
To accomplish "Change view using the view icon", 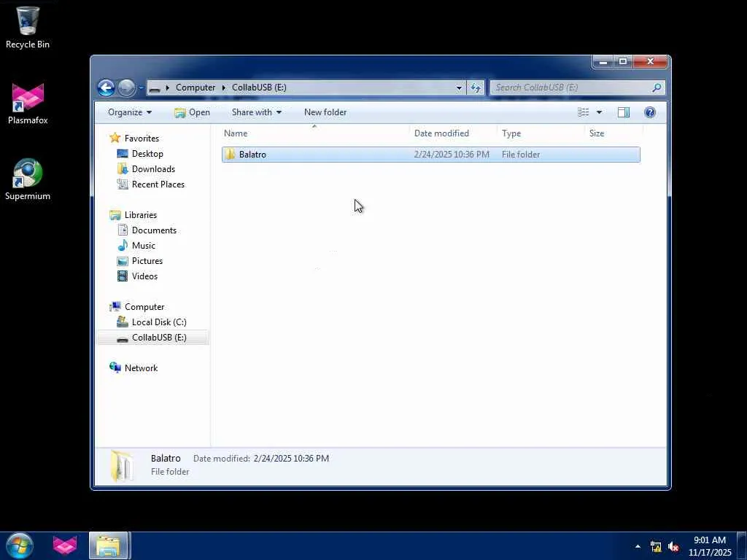I will [x=583, y=112].
